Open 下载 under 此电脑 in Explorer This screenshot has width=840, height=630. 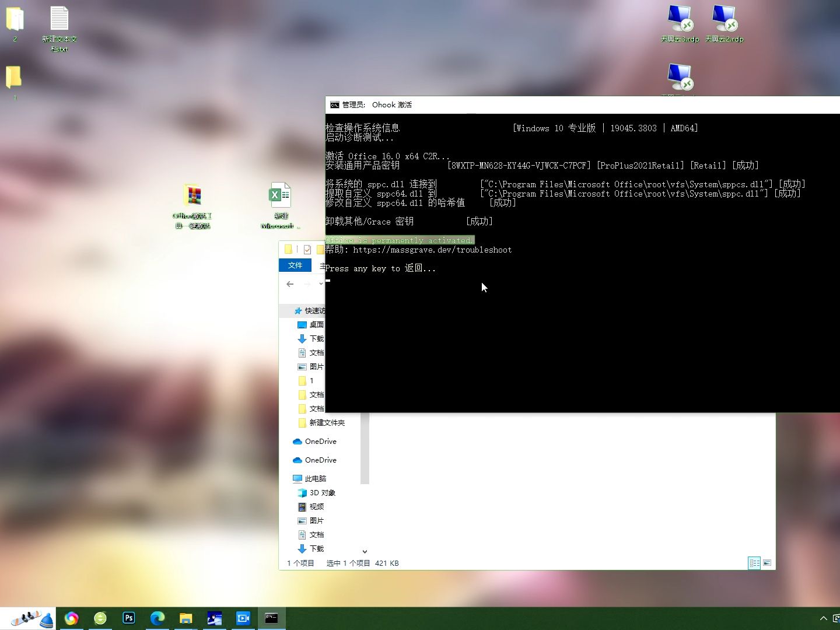(310, 549)
